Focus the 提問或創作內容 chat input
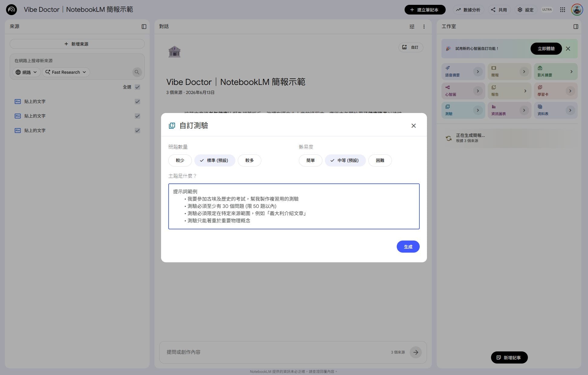588x375 pixels. tap(276, 352)
